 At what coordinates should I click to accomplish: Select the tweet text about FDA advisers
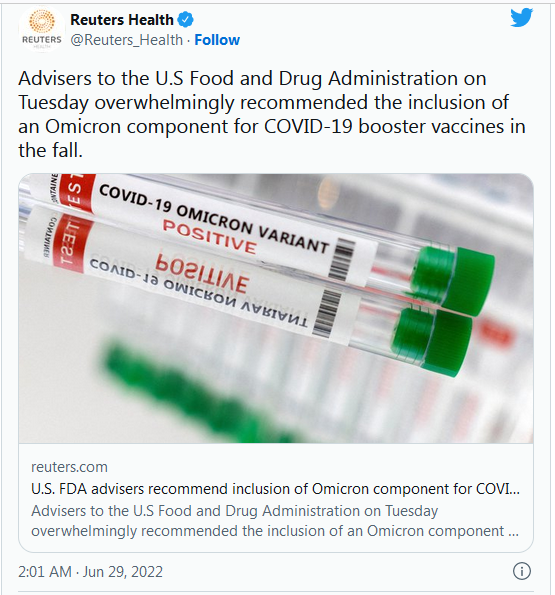click(x=272, y=114)
